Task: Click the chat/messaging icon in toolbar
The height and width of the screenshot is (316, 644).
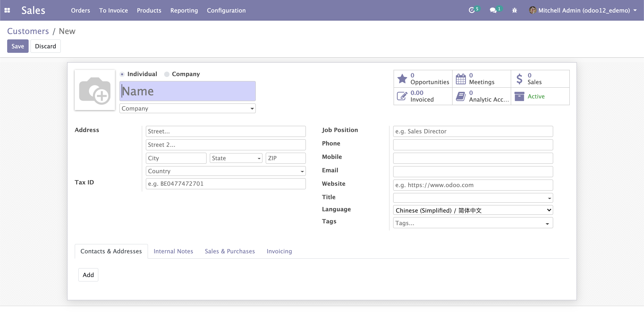Action: click(x=493, y=10)
